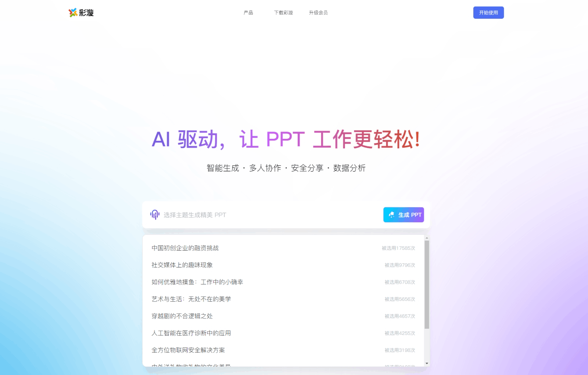
Task: Select topic 社交媒体上的趣味现象
Action: (x=182, y=265)
